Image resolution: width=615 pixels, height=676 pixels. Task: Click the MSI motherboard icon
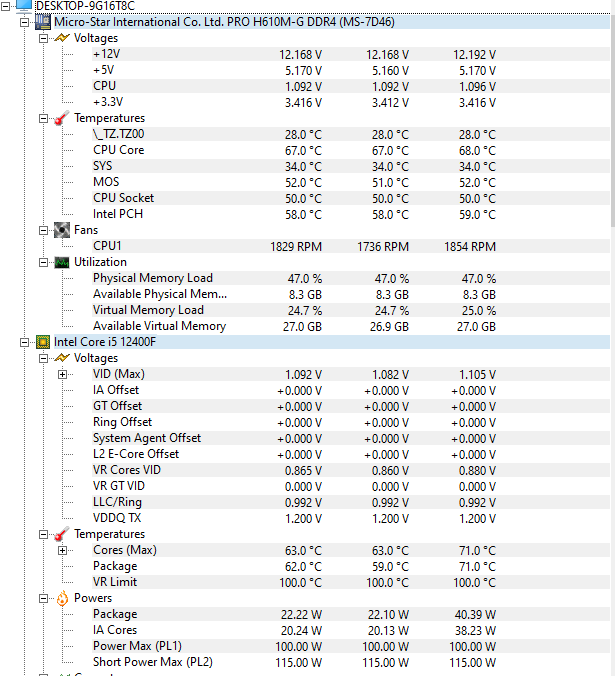(43, 22)
